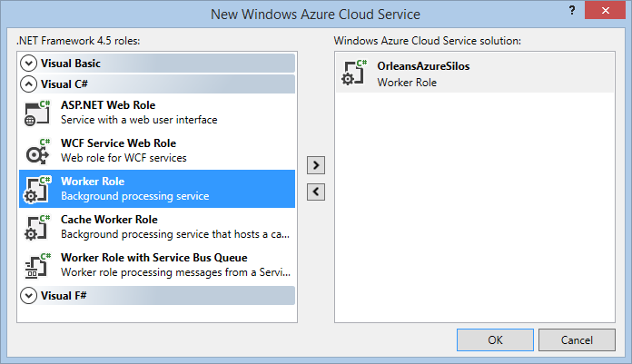The width and height of the screenshot is (632, 364).
Task: Collapse the Visual C# section
Action: tap(29, 84)
